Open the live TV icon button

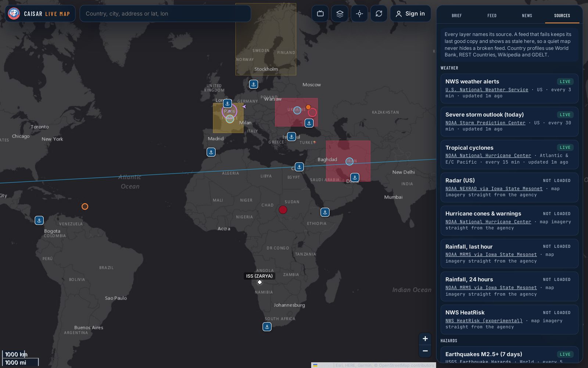tap(320, 14)
